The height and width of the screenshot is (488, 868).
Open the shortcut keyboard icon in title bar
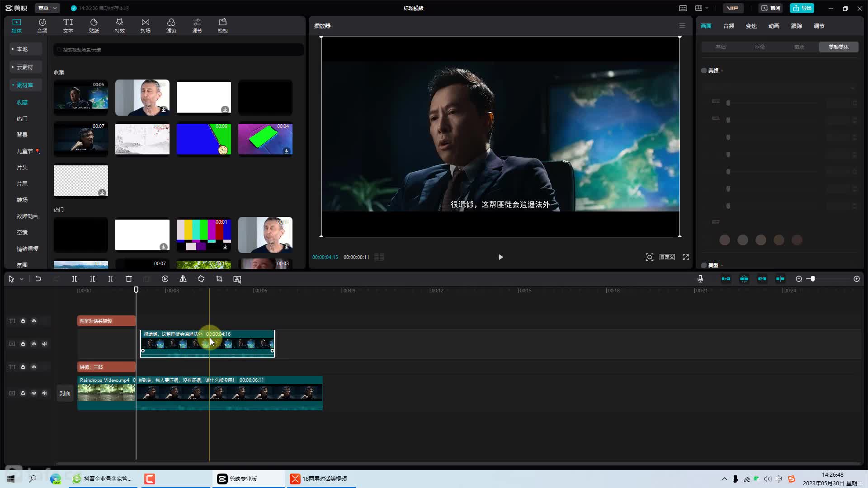[x=683, y=8]
